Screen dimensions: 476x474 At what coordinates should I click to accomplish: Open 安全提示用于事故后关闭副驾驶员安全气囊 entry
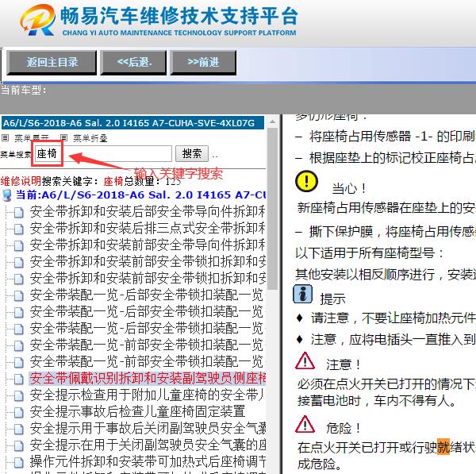tap(148, 429)
